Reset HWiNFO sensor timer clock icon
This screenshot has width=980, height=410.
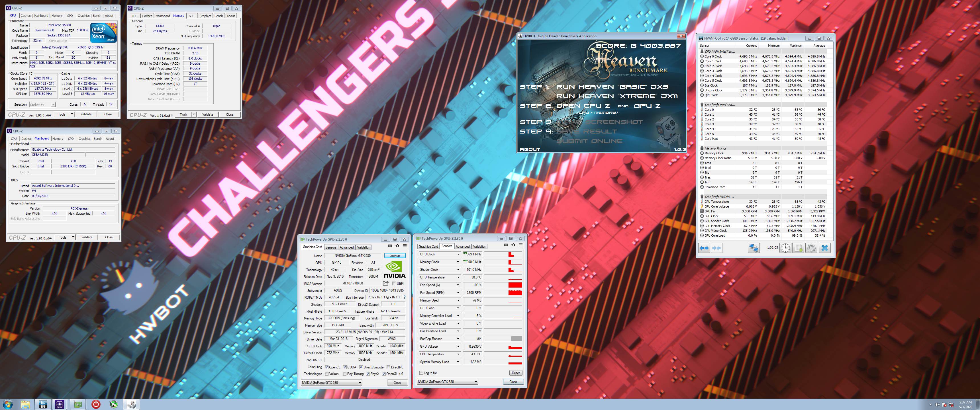(x=785, y=248)
